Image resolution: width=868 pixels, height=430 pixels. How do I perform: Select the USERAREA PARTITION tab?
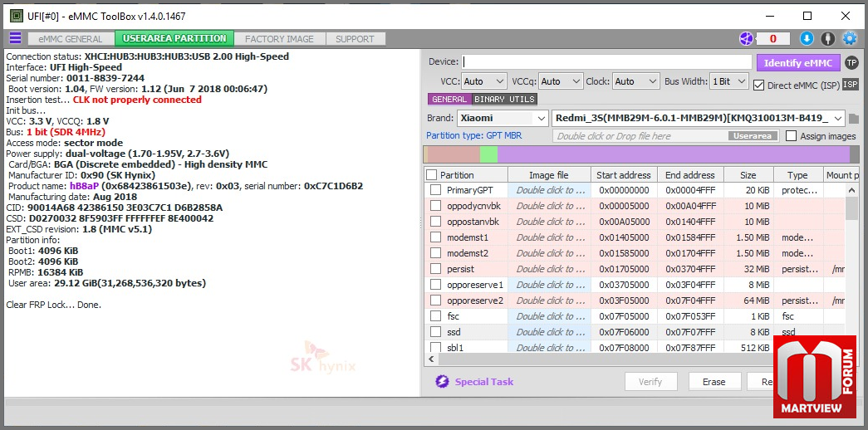pos(174,39)
